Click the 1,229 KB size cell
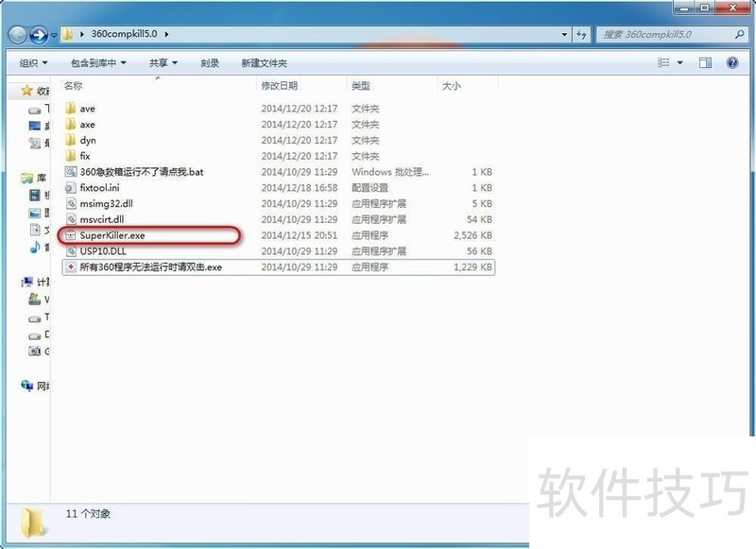 472,267
